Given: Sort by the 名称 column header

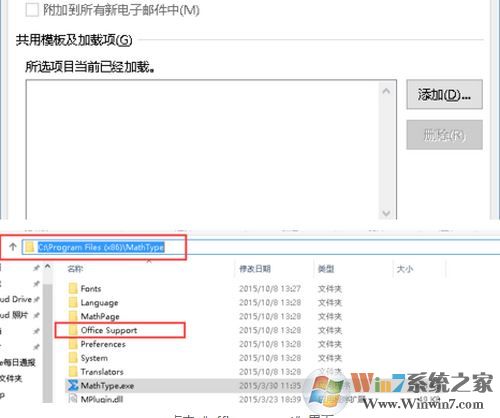Looking at the screenshot, I should (x=75, y=269).
